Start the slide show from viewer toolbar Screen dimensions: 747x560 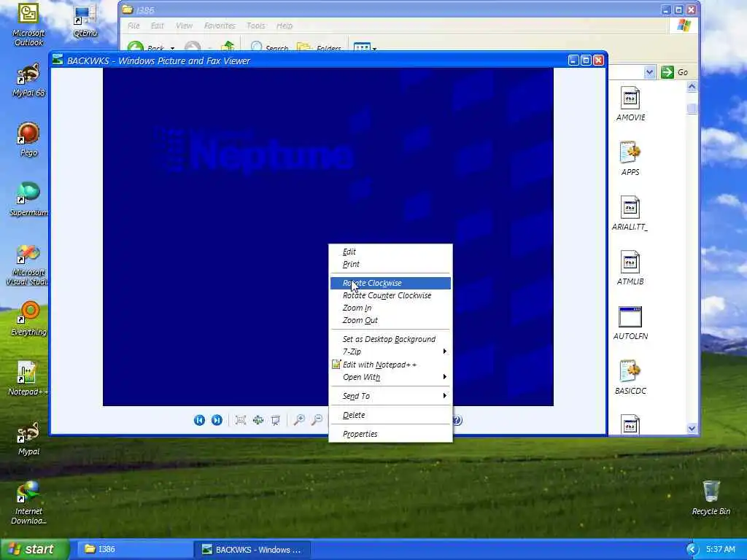(275, 420)
